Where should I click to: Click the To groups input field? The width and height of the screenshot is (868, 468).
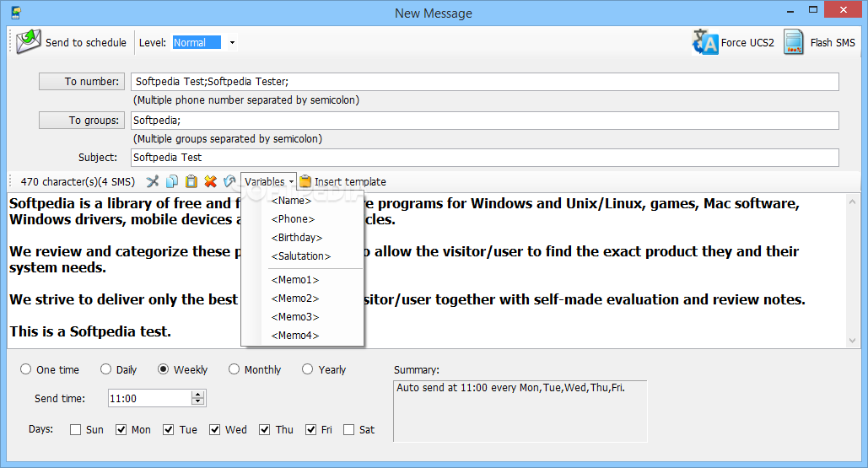485,121
